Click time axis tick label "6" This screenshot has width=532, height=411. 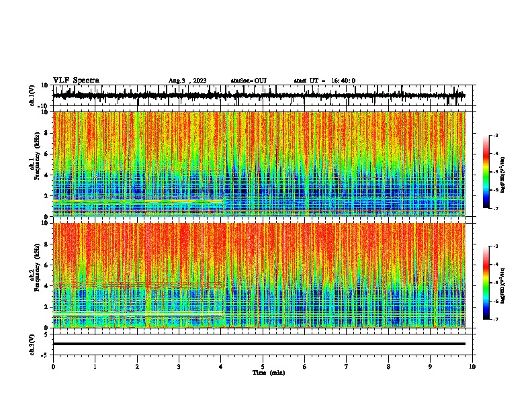[305, 367]
